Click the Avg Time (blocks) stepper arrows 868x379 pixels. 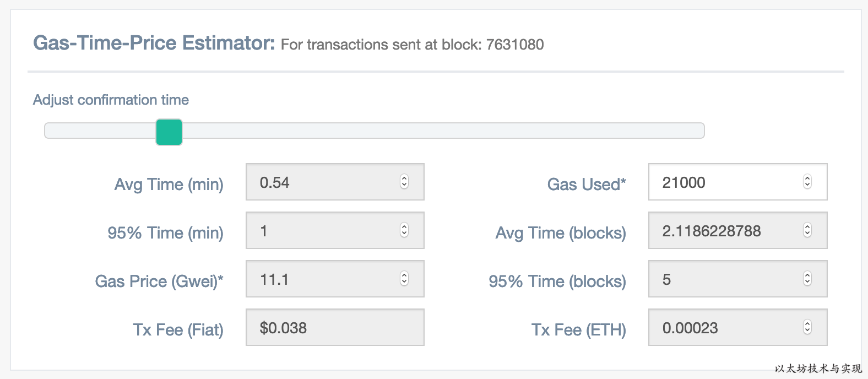tap(807, 230)
